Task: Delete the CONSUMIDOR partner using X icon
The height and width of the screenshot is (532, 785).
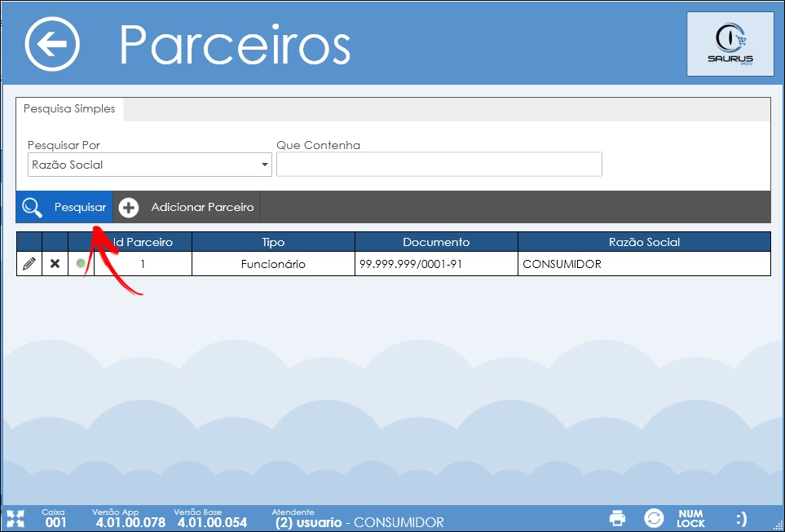Action: pos(55,263)
